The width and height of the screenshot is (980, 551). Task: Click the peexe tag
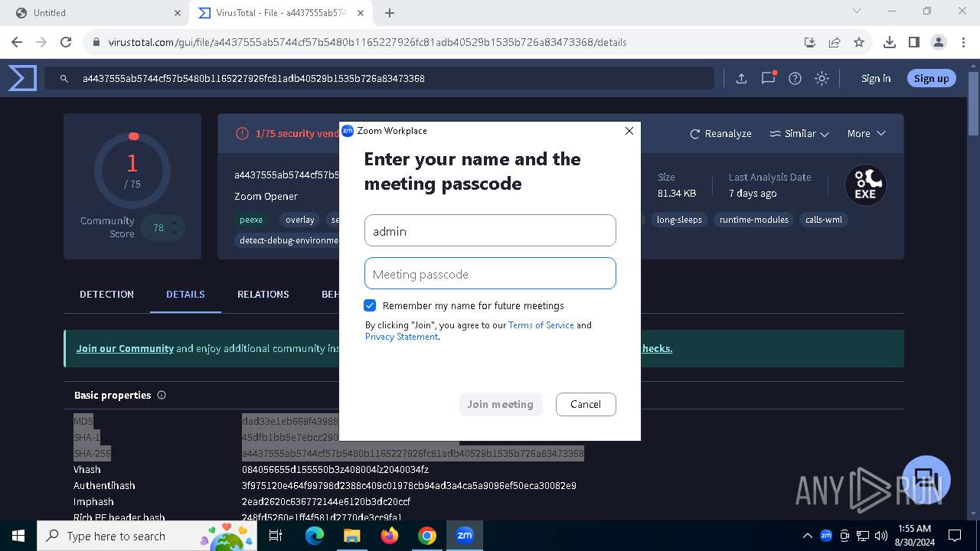point(251,220)
